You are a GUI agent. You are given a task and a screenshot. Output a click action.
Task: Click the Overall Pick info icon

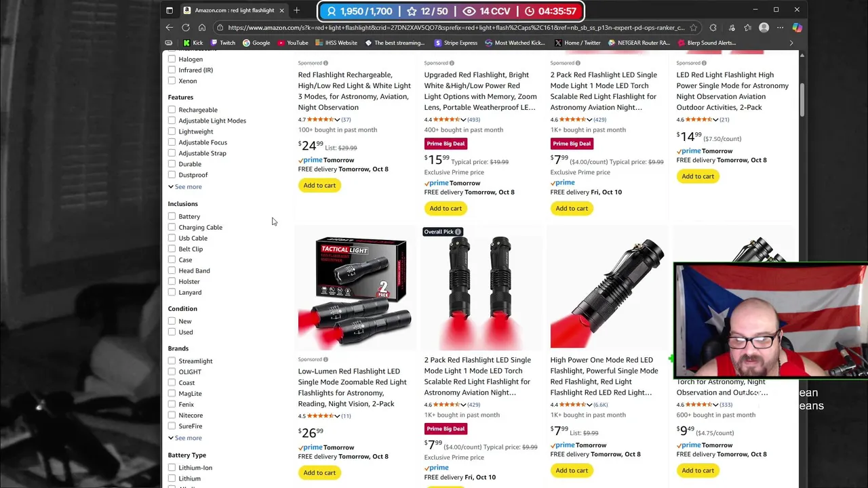[458, 232]
